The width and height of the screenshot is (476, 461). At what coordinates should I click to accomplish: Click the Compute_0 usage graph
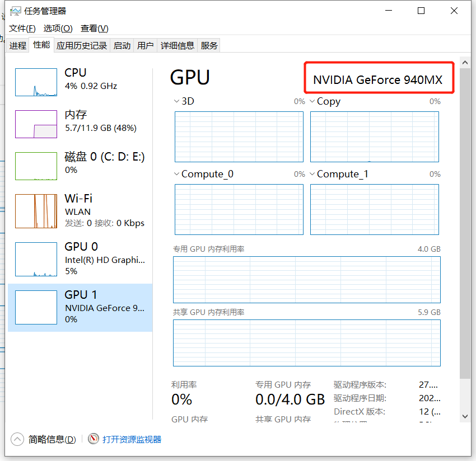click(x=239, y=209)
